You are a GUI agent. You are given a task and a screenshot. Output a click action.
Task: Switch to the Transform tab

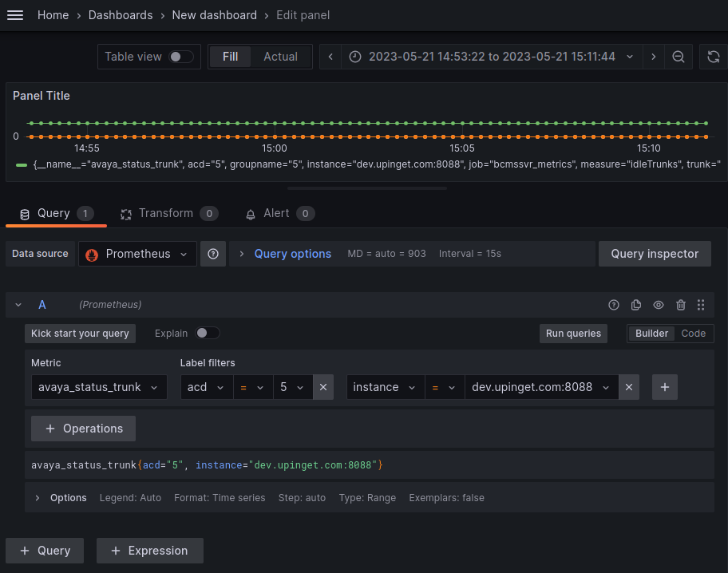[x=168, y=213]
